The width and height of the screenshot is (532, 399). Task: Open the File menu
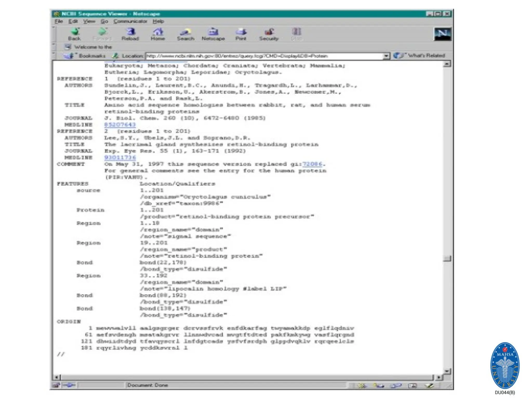click(59, 21)
